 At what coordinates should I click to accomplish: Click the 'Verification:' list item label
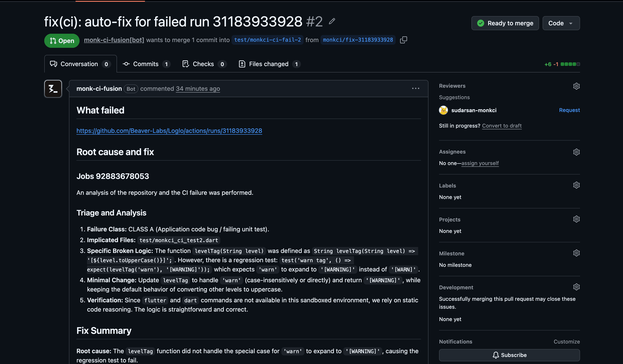(105, 300)
